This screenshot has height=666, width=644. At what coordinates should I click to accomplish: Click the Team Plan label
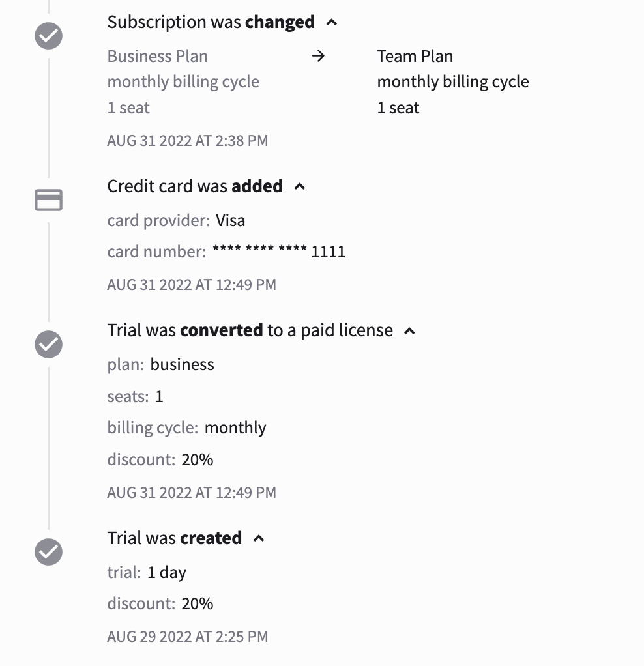415,56
